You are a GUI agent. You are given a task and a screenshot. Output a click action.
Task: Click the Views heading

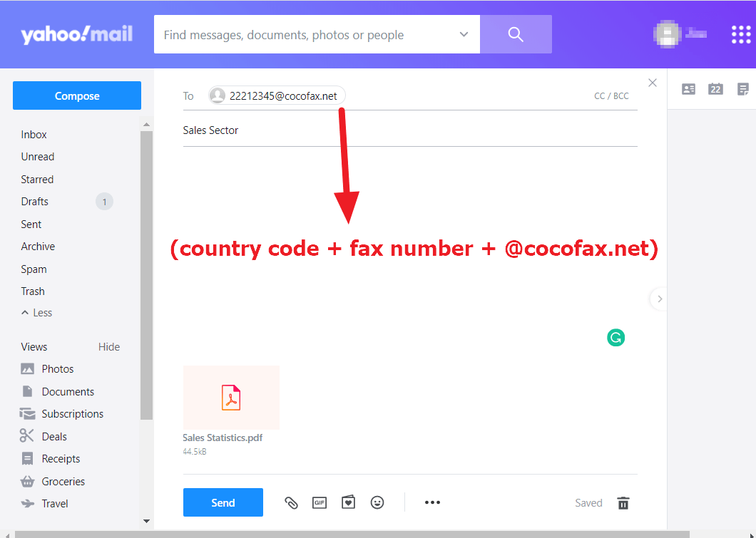click(x=34, y=347)
